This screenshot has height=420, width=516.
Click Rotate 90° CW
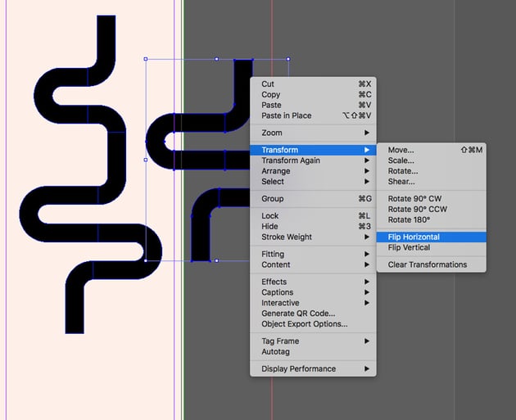point(415,199)
